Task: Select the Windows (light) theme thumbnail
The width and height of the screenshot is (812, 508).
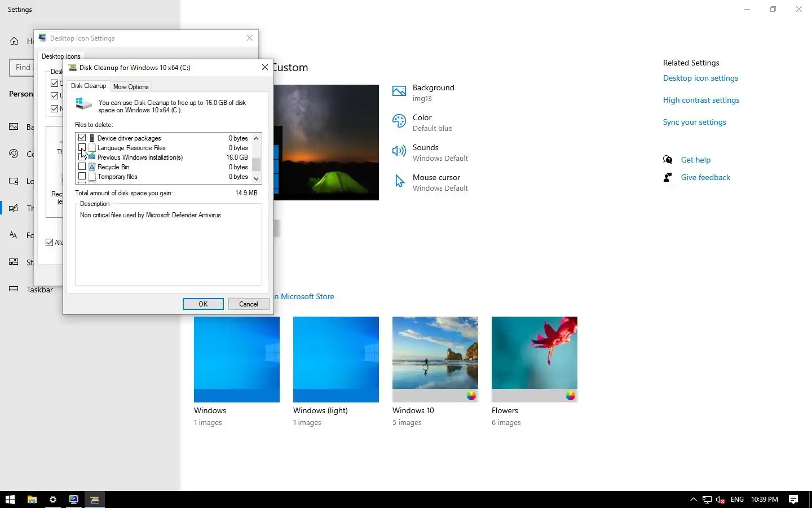Action: pos(336,360)
